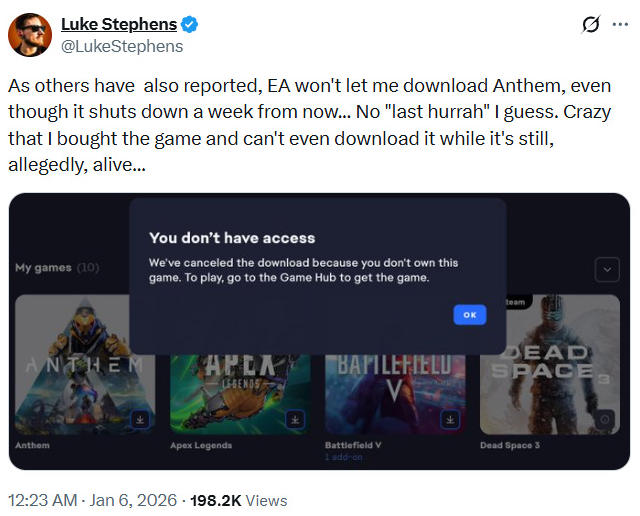Image resolution: width=640 pixels, height=516 pixels.
Task: Click the Dead Space 3 corner icon
Action: [603, 420]
